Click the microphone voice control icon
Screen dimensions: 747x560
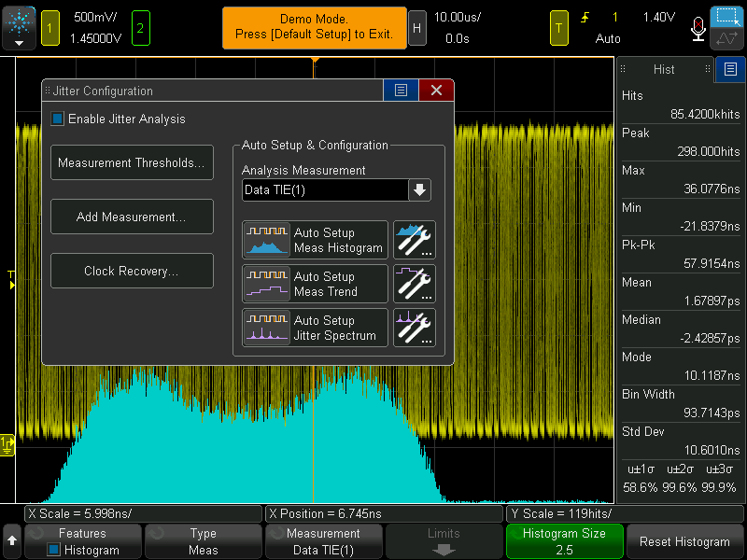pos(698,28)
